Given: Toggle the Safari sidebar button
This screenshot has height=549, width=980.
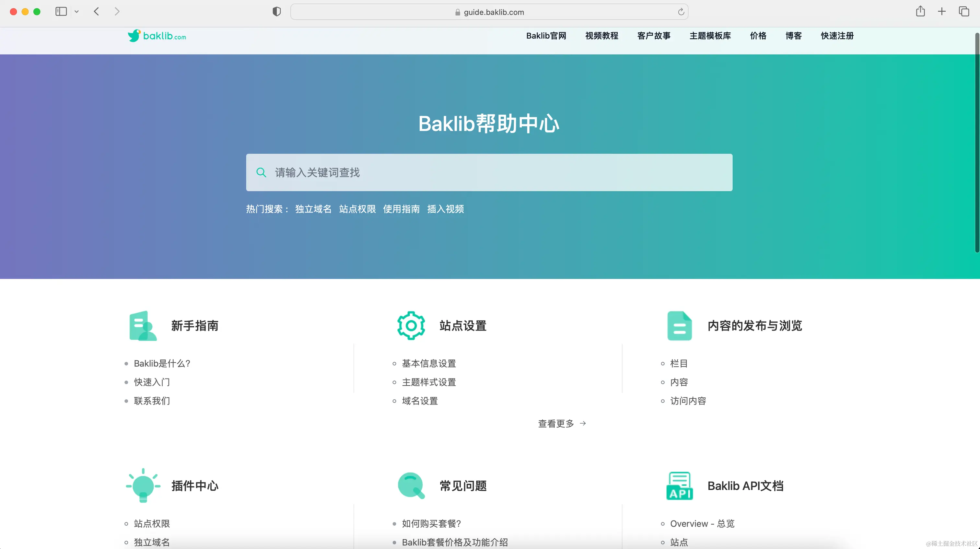Looking at the screenshot, I should pyautogui.click(x=61, y=11).
